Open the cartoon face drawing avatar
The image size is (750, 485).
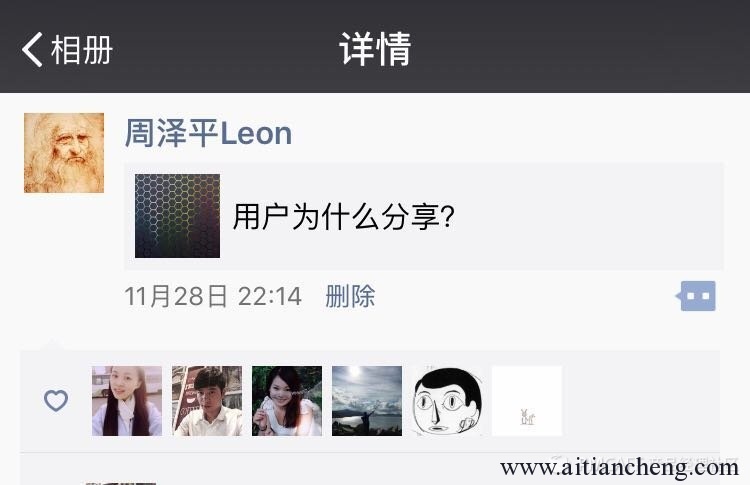click(447, 401)
